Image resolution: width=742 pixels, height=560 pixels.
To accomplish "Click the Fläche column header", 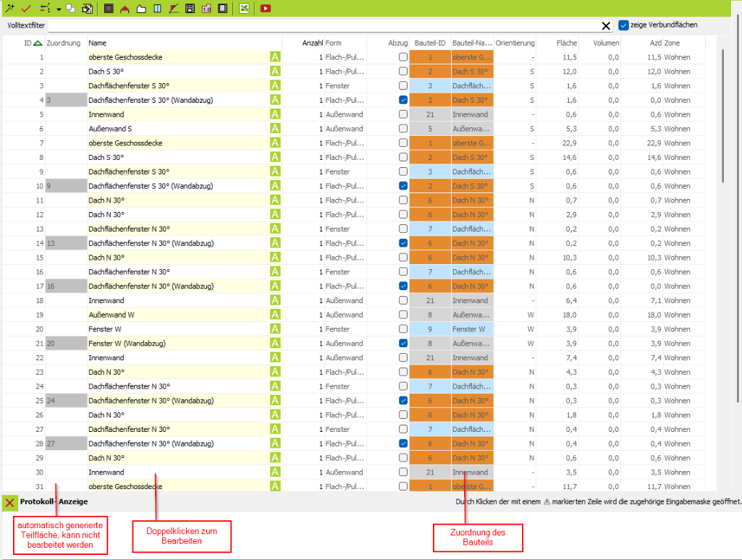I will (x=566, y=43).
